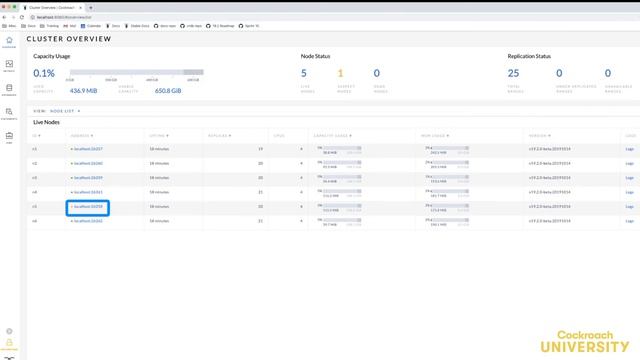Open the Jobs briefcase icon in sidebar

[9, 136]
